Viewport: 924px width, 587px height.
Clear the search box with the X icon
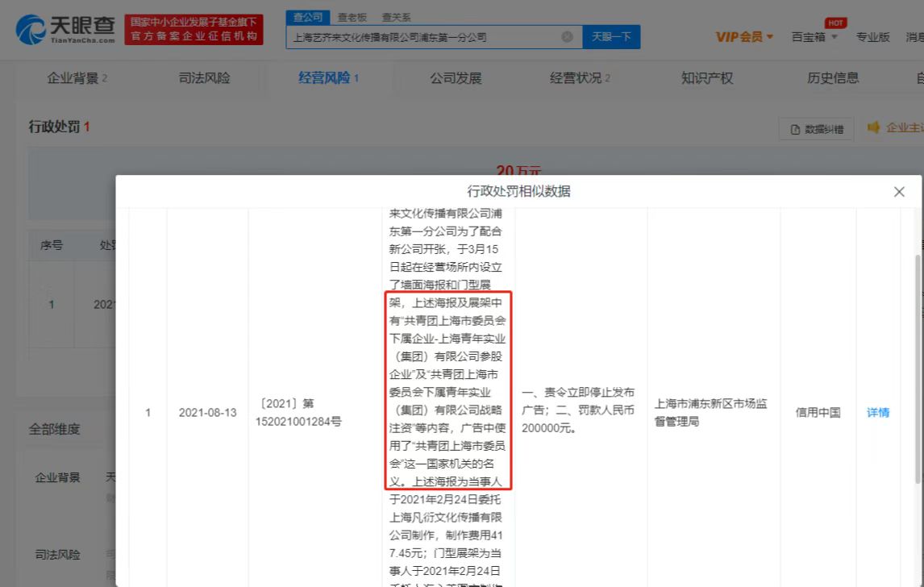click(x=567, y=37)
